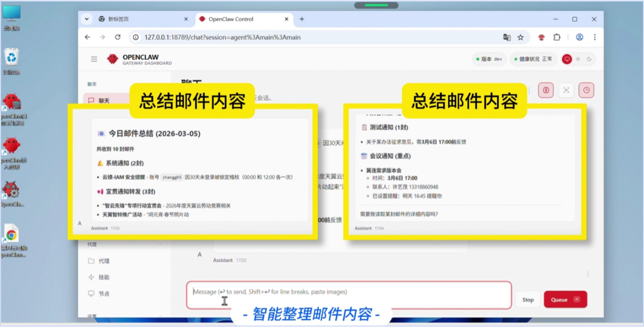Click the translate page icon in the address bar
The image size is (644, 327).
(x=507, y=38)
